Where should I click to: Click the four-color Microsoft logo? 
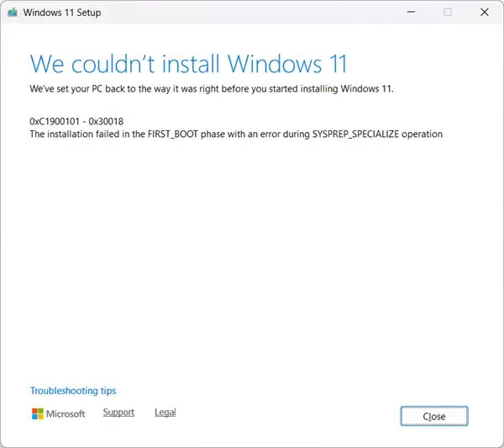pyautogui.click(x=38, y=414)
